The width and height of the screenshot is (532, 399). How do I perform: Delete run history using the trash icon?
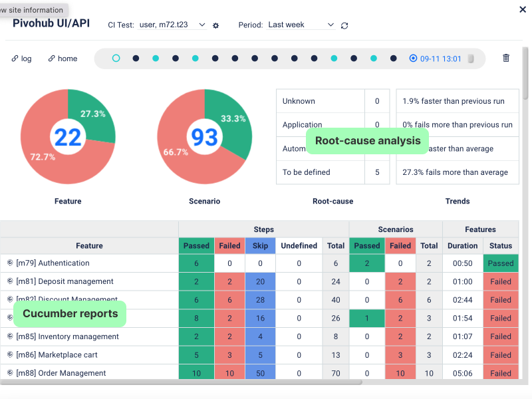(505, 59)
